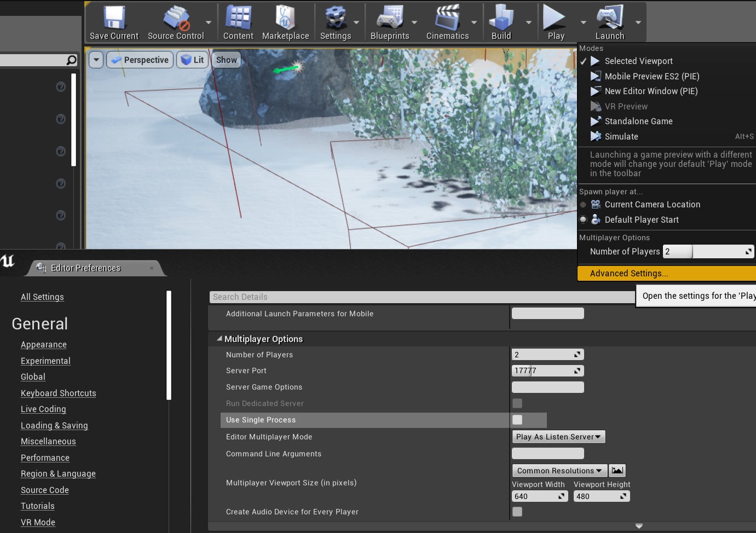Click the Editor Preferences tab icon
The image size is (756, 533).
point(41,268)
